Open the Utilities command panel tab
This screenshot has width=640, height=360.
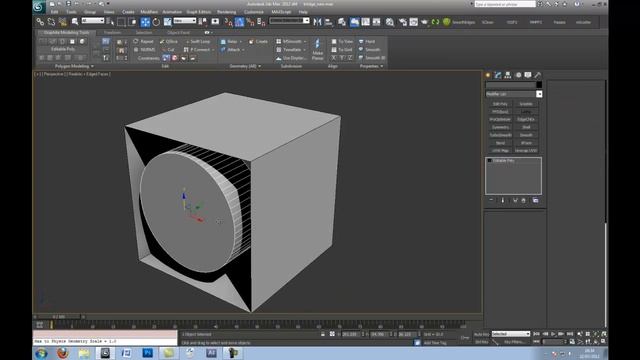point(538,75)
